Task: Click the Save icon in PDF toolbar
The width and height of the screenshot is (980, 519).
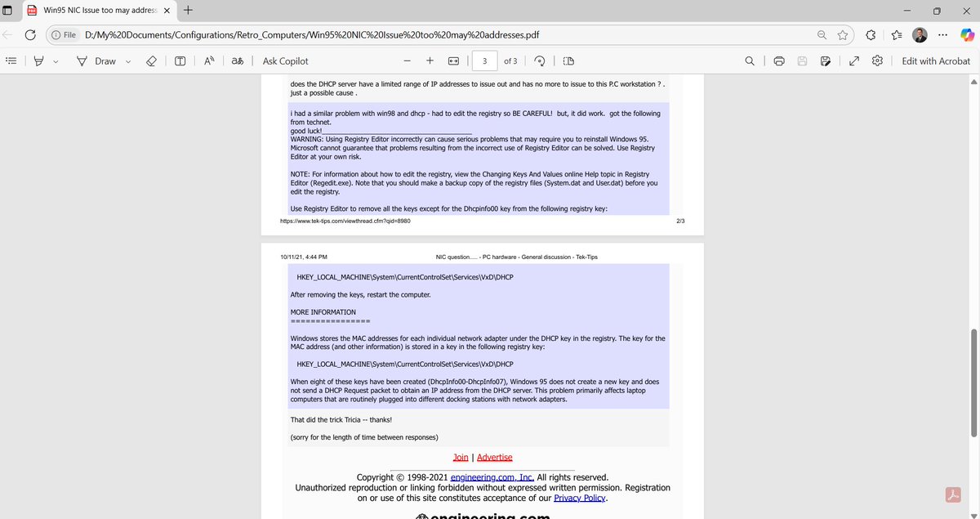Action: (803, 60)
